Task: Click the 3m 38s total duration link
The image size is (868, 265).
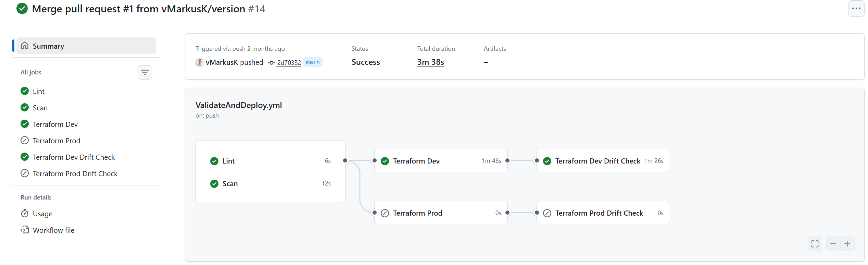Action: (x=430, y=62)
